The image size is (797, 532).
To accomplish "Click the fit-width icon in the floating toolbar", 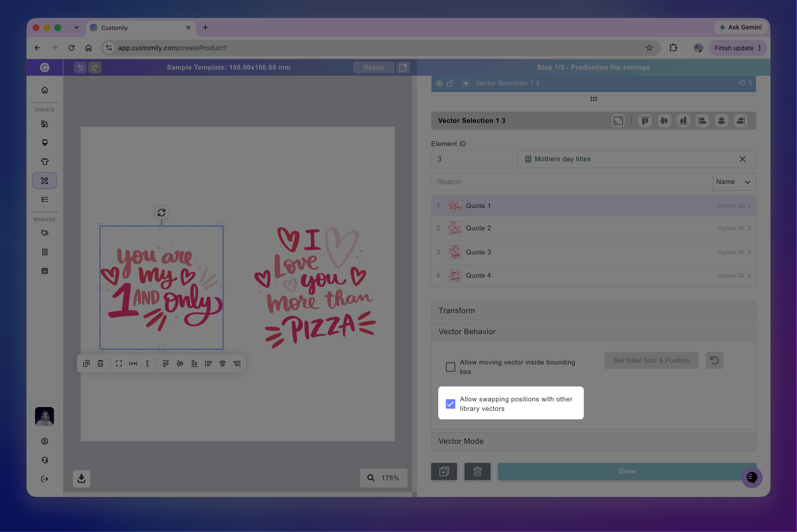I will pos(133,363).
